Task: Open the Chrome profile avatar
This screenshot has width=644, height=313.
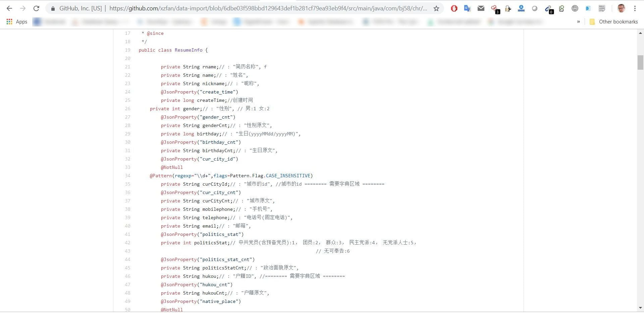Action: (621, 8)
